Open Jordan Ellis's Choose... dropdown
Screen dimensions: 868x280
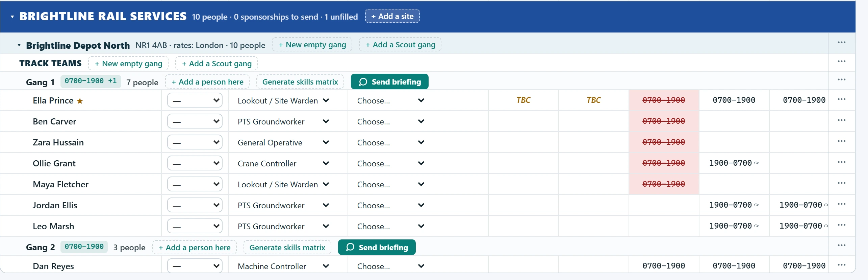390,205
